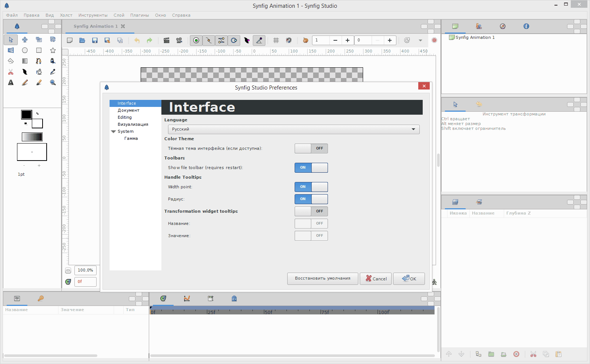The image size is (590, 364).
Task: Select the Star tool
Action: pyautogui.click(x=53, y=50)
